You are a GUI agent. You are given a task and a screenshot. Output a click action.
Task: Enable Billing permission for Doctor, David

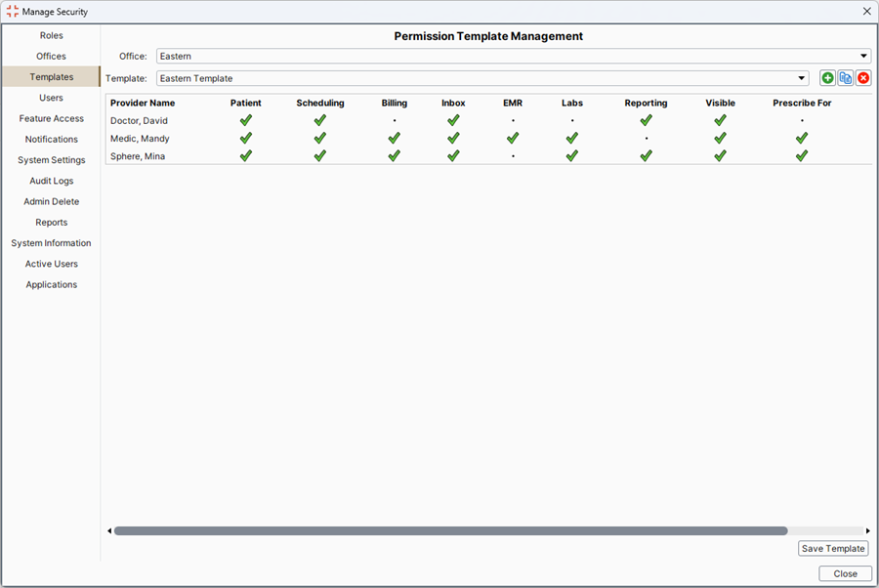pyautogui.click(x=395, y=120)
